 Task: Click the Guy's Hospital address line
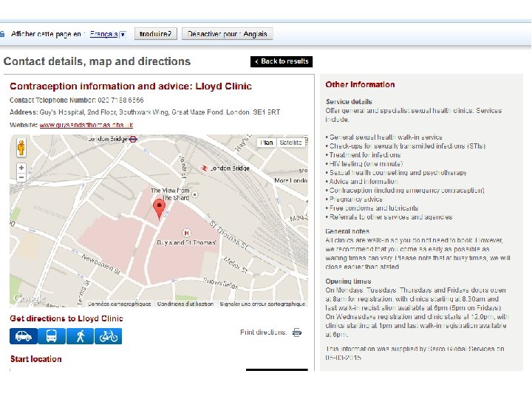[x=145, y=112]
